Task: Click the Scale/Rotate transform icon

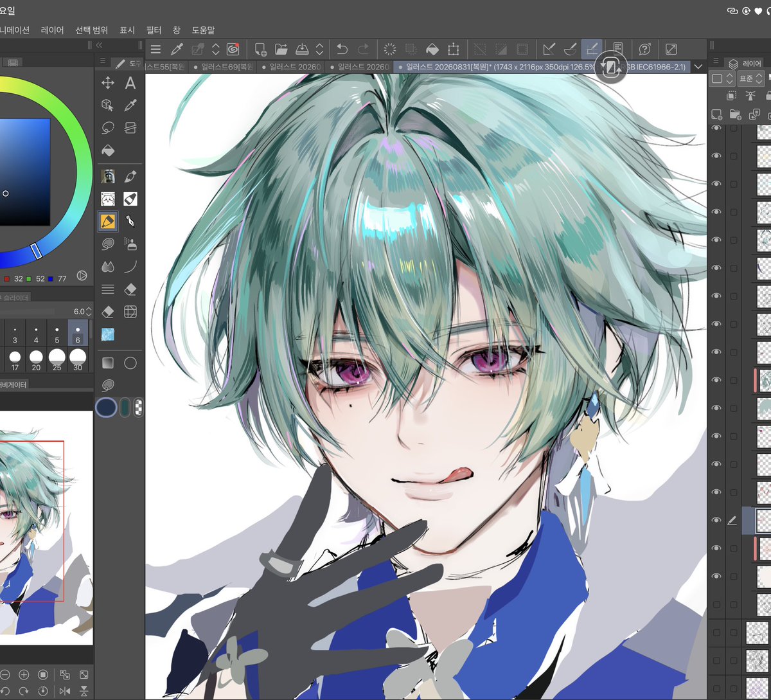Action: pyautogui.click(x=454, y=49)
